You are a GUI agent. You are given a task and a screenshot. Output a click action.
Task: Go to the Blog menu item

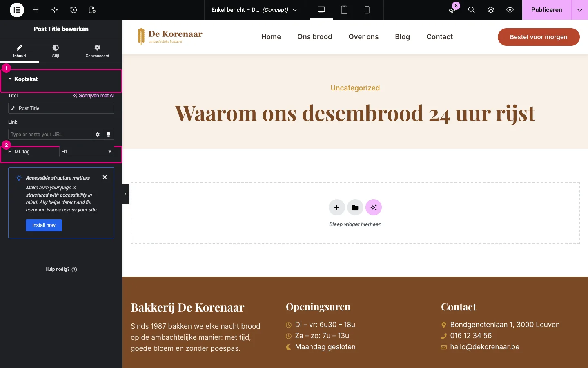click(402, 37)
